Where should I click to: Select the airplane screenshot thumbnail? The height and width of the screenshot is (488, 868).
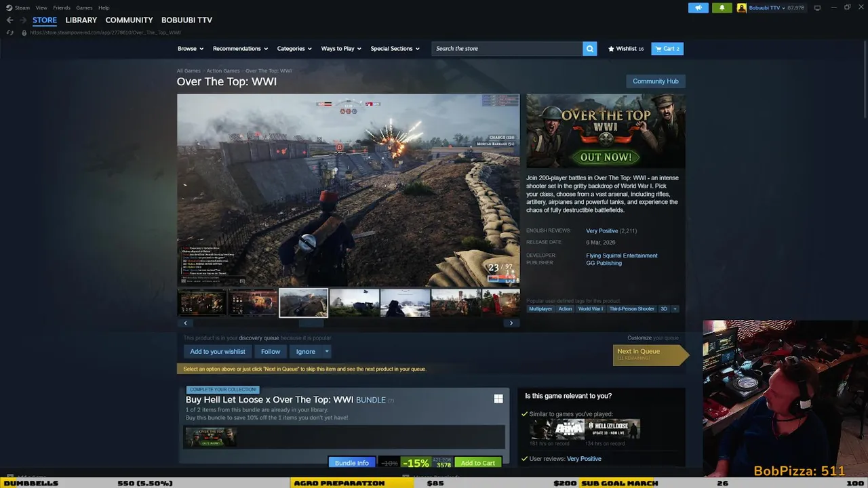pos(355,303)
